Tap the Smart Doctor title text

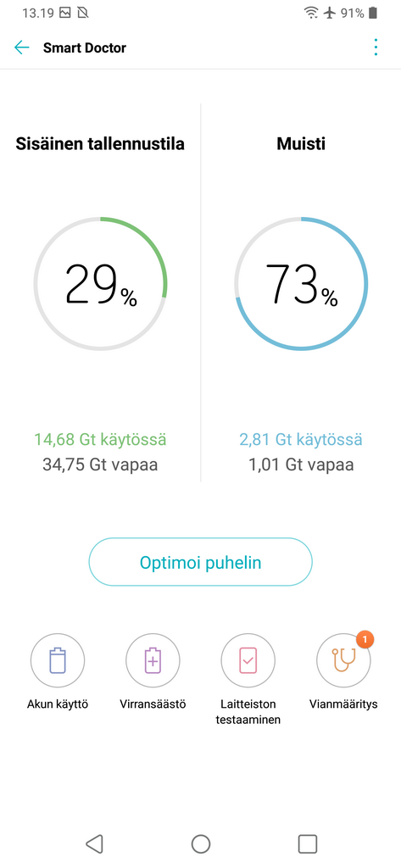click(x=85, y=47)
